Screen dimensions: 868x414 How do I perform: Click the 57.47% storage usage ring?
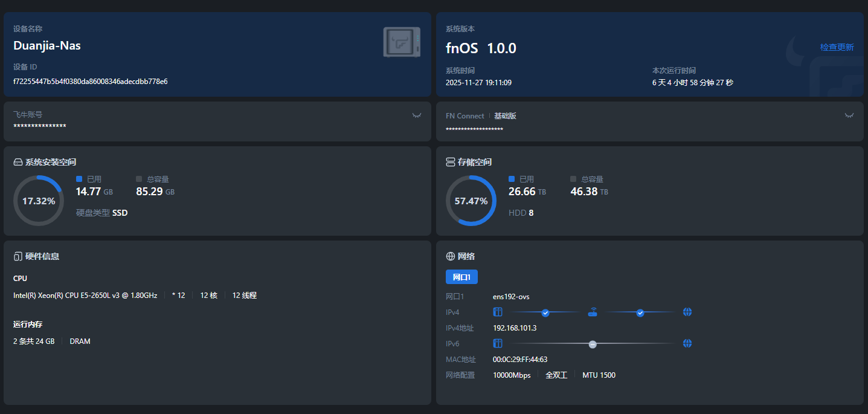[x=471, y=201]
